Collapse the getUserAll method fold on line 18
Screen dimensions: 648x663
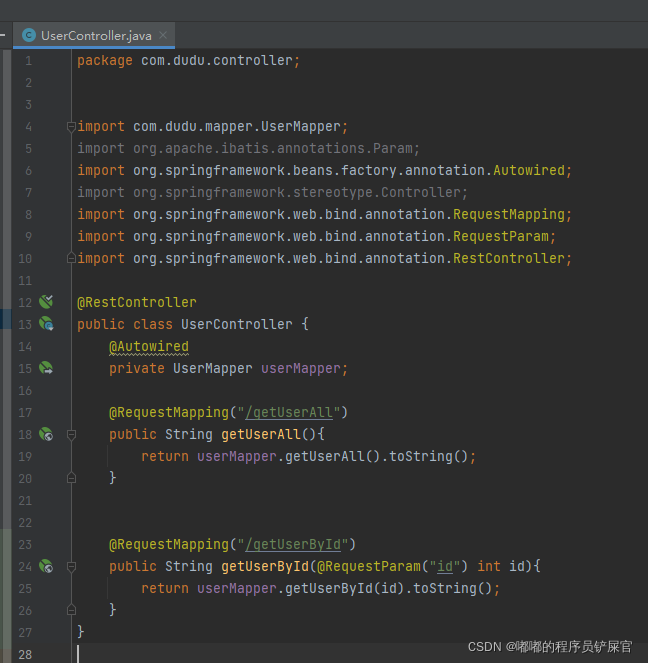pyautogui.click(x=71, y=434)
